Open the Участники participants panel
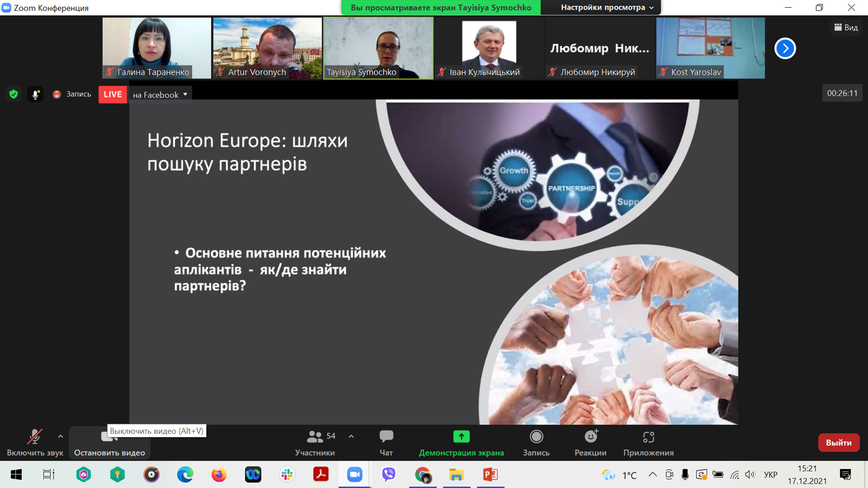868x488 pixels. 315,443
